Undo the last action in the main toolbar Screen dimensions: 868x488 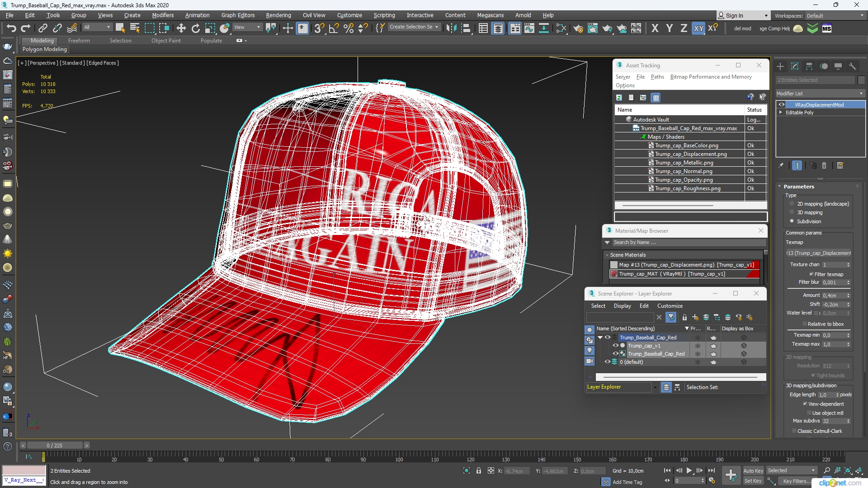(11, 28)
